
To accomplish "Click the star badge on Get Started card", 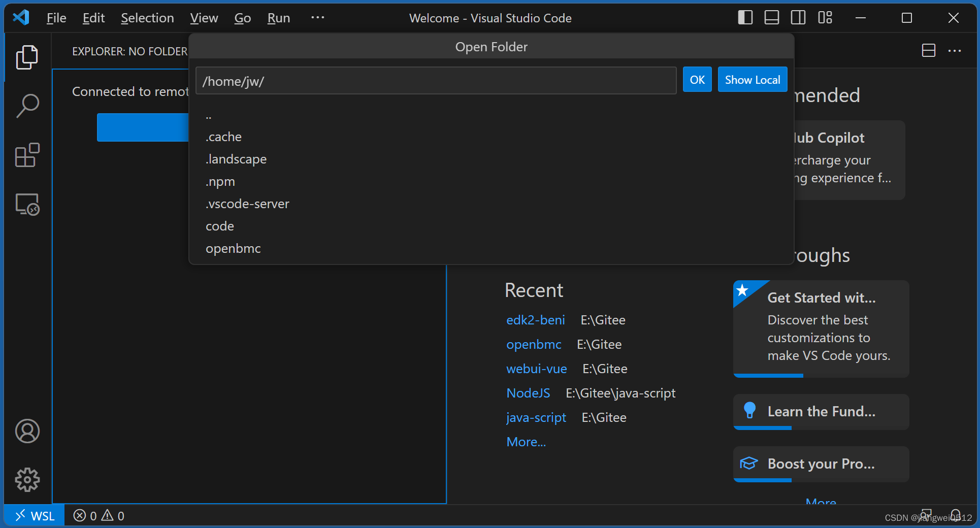I will (742, 290).
